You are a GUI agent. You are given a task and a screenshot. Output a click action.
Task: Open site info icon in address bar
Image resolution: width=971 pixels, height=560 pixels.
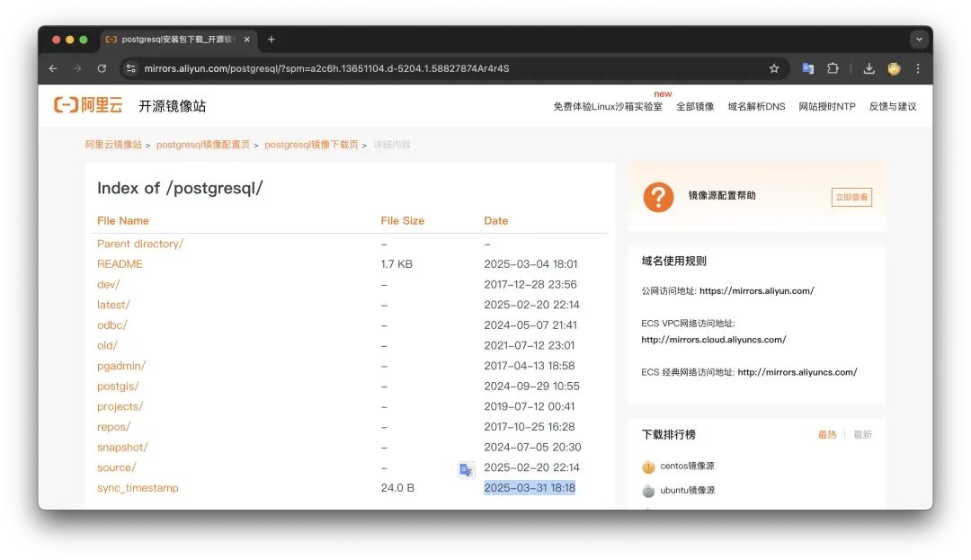pyautogui.click(x=130, y=68)
